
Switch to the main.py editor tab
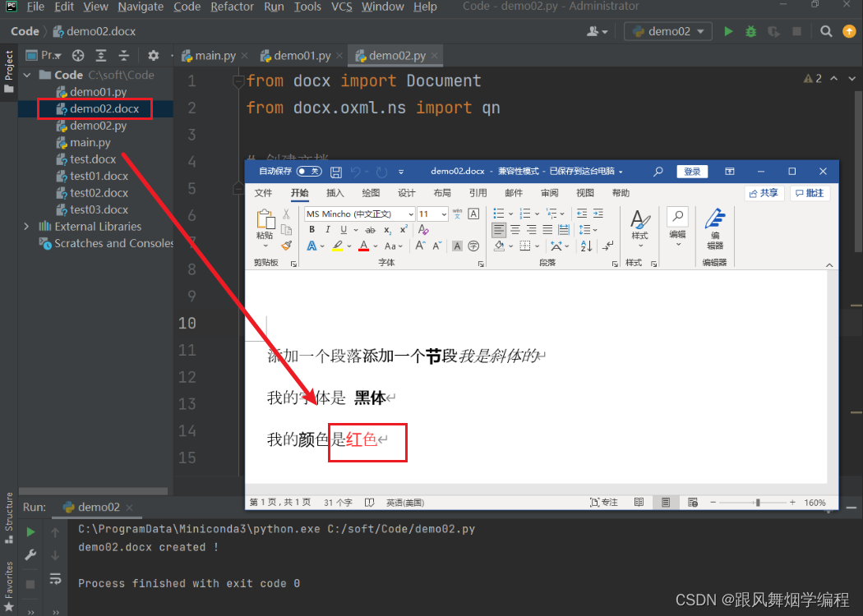pos(215,56)
